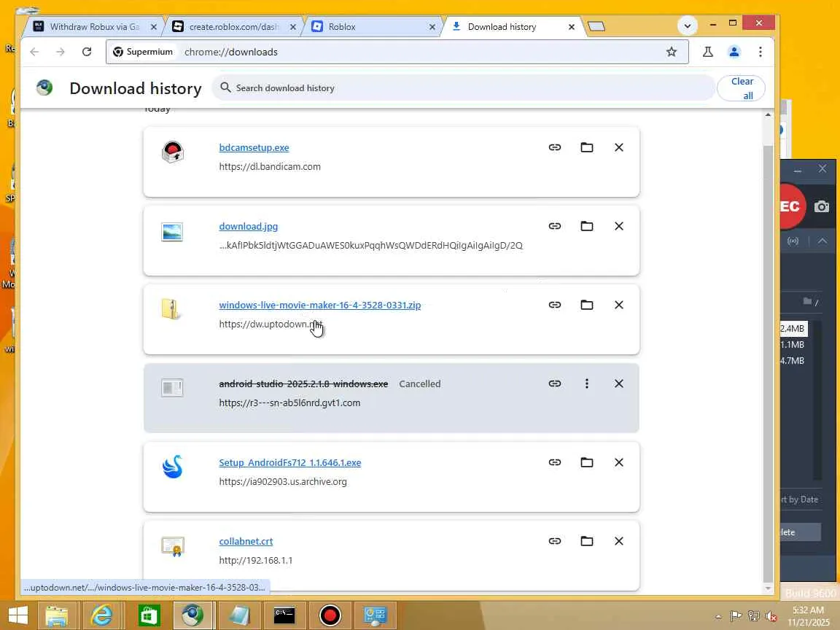Bookmark this page with star icon
This screenshot has height=630, width=840.
point(672,52)
